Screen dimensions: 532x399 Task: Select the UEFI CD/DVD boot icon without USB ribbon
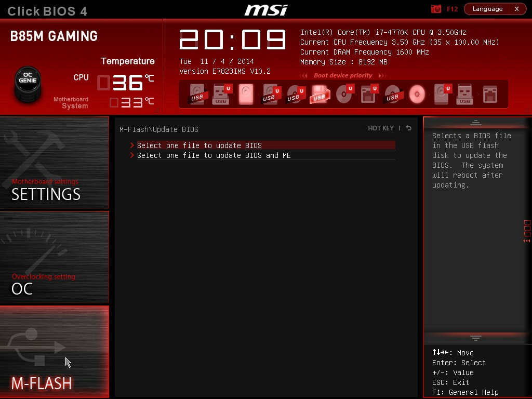point(345,95)
